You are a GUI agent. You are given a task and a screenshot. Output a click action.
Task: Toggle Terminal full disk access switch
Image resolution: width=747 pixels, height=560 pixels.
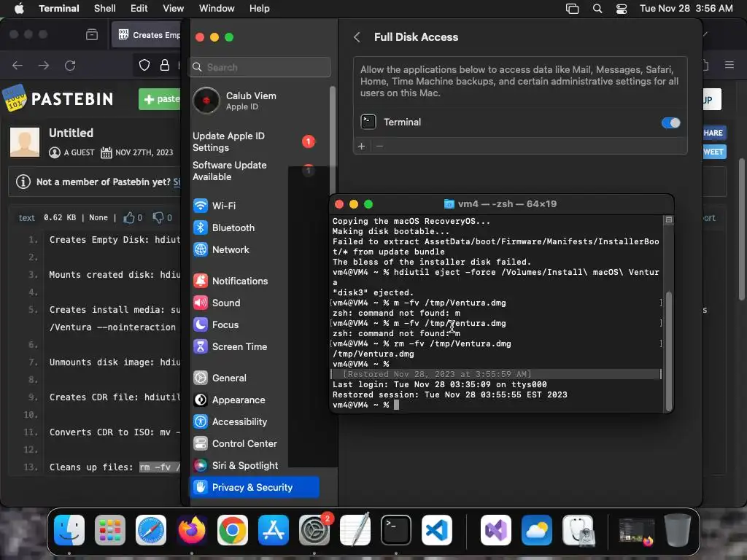pos(670,122)
